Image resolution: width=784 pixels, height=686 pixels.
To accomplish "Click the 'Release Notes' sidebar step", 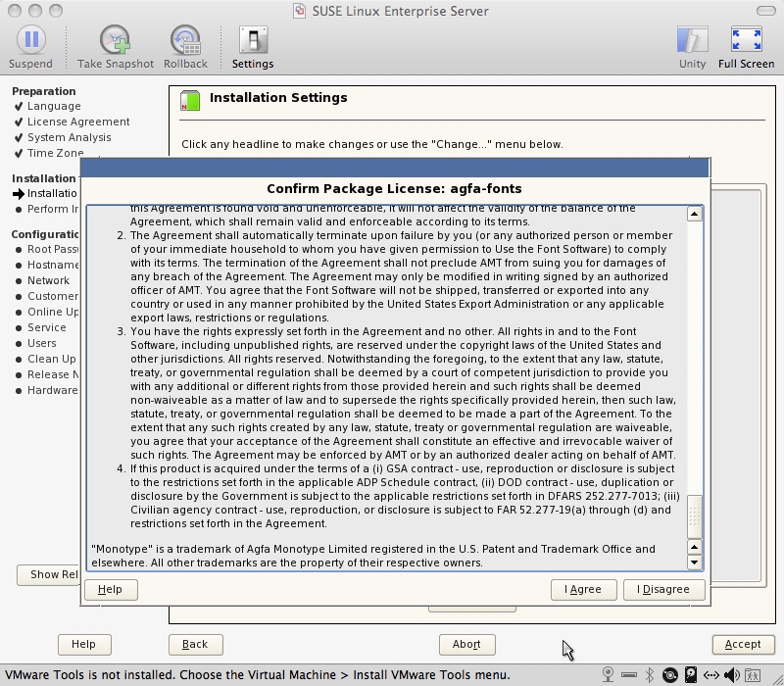I will click(x=53, y=374).
